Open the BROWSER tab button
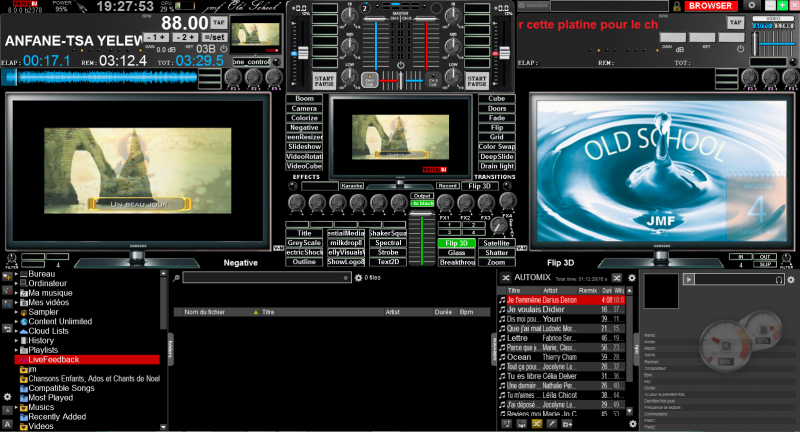The image size is (800, 432). pyautogui.click(x=710, y=6)
